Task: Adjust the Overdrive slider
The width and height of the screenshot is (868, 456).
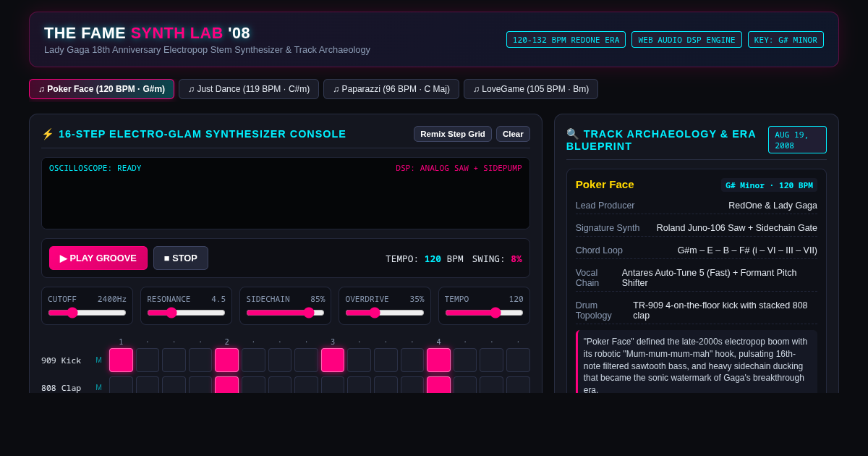Action: 384,313
